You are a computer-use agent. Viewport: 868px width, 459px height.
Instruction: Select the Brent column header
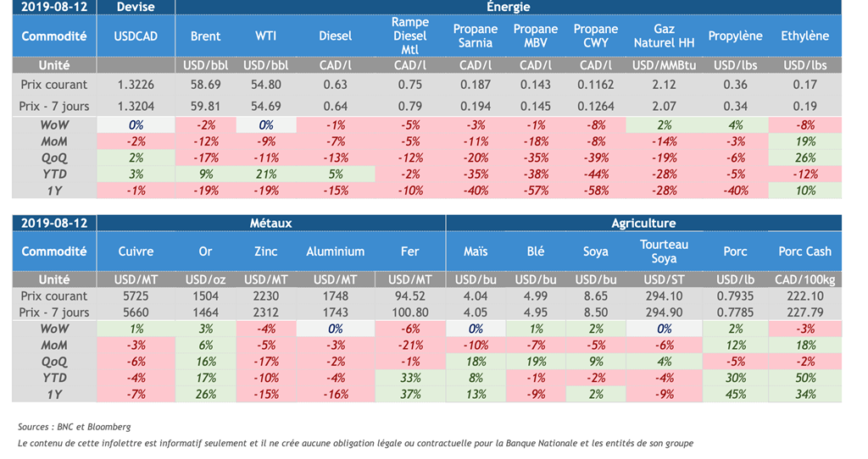point(205,36)
